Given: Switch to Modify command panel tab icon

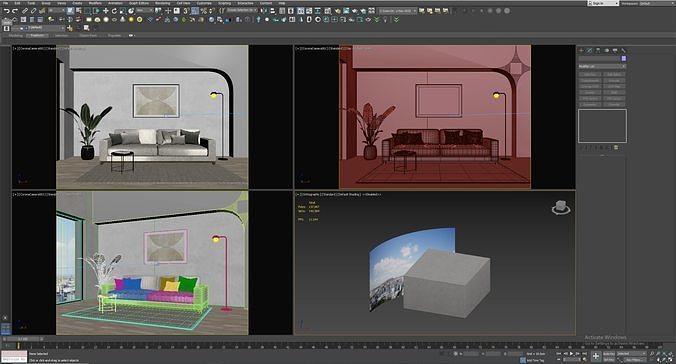Looking at the screenshot, I should point(589,50).
